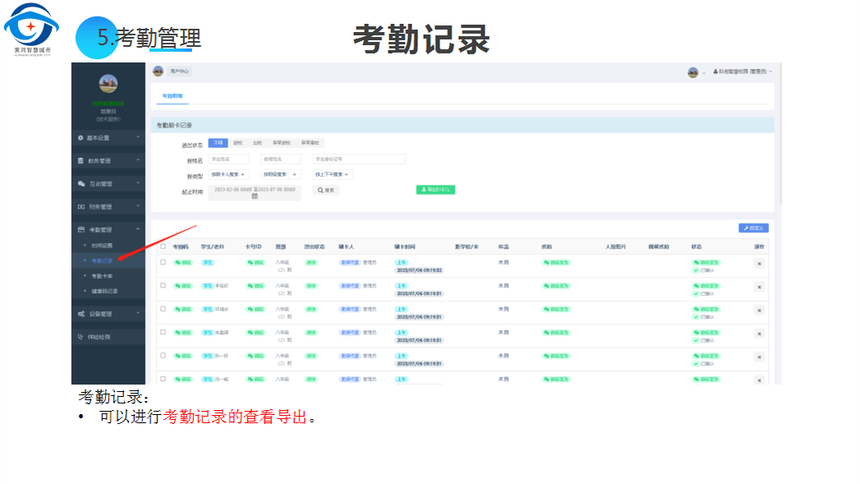Click the 考勤管理 card icon in sidebar

coord(81,230)
